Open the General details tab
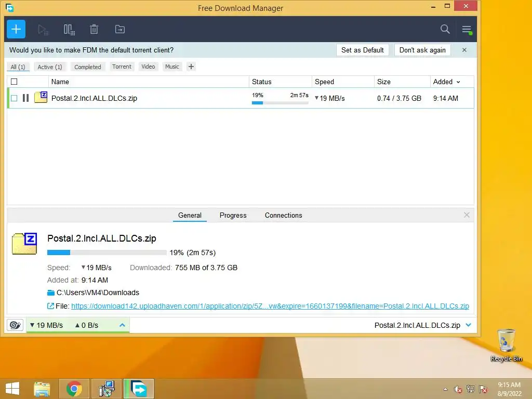532x399 pixels. 190,215
